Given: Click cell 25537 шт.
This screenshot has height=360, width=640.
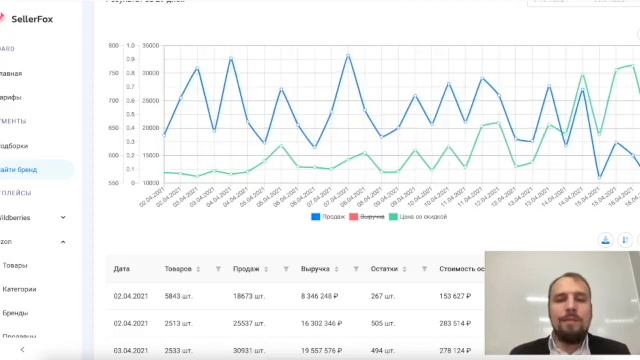Looking at the screenshot, I should [x=249, y=323].
